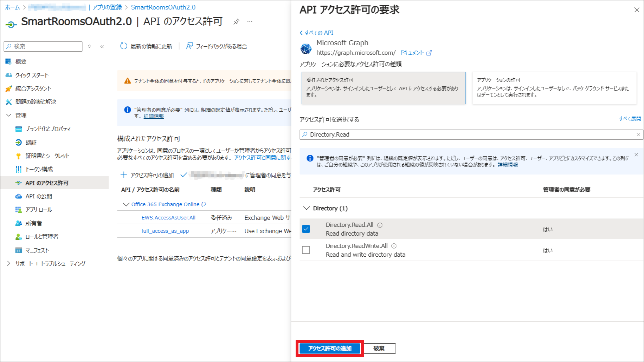This screenshot has height=362, width=644.
Task: Uncheck the Directory.Read.All permission checkbox
Action: (x=306, y=229)
